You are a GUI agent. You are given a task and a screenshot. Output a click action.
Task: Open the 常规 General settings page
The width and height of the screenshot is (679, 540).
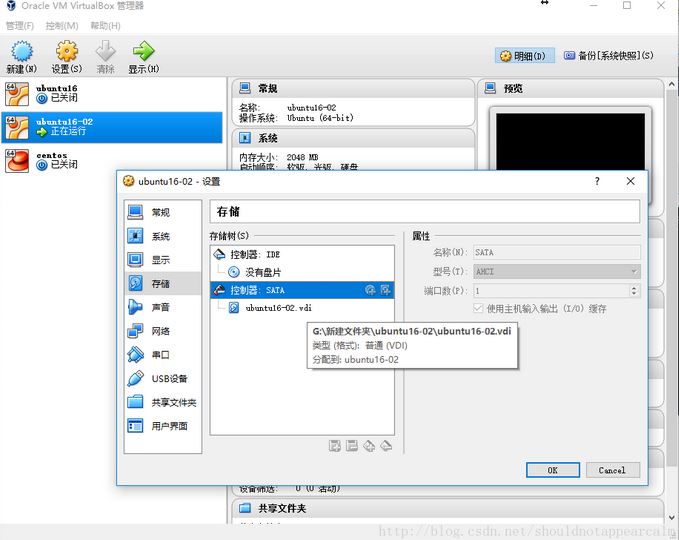(x=163, y=212)
